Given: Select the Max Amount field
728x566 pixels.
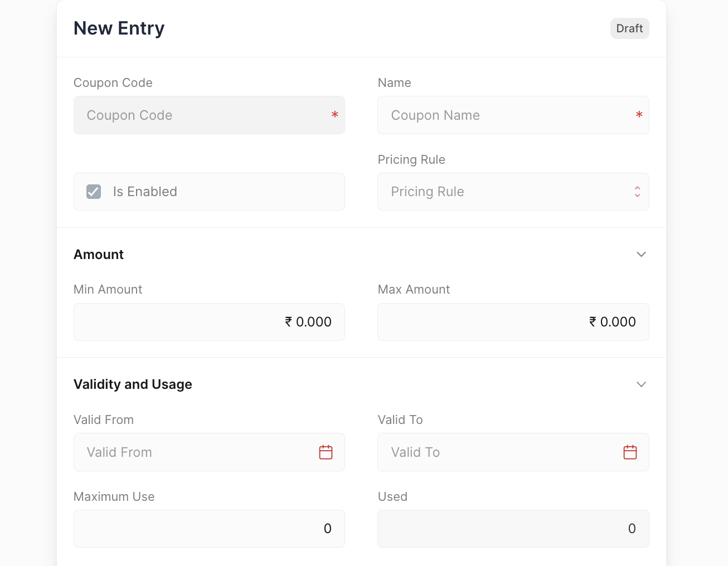Looking at the screenshot, I should tap(513, 322).
